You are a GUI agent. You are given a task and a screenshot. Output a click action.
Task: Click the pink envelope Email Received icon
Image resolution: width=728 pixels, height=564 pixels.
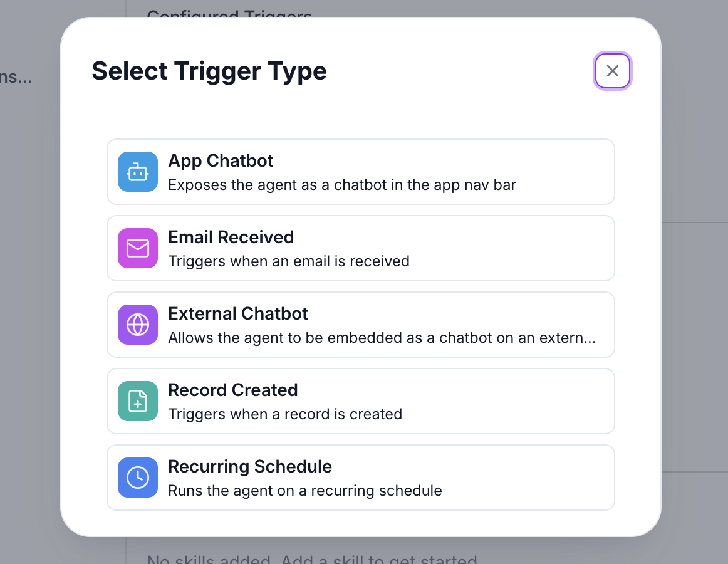[x=138, y=248]
